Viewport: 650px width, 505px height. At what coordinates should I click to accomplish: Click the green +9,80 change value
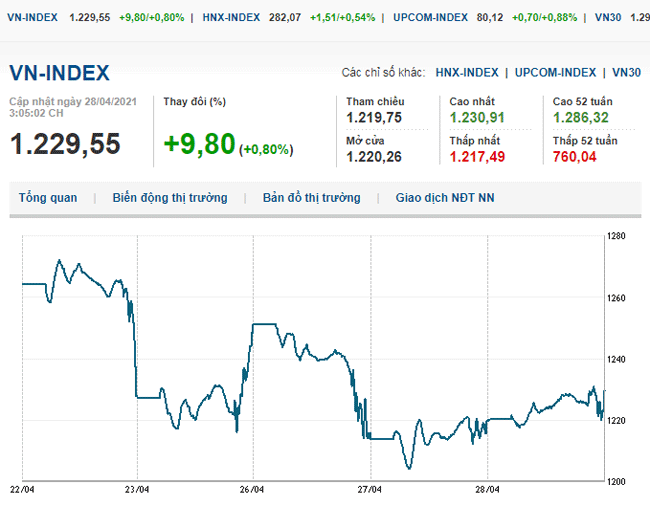[x=199, y=145]
